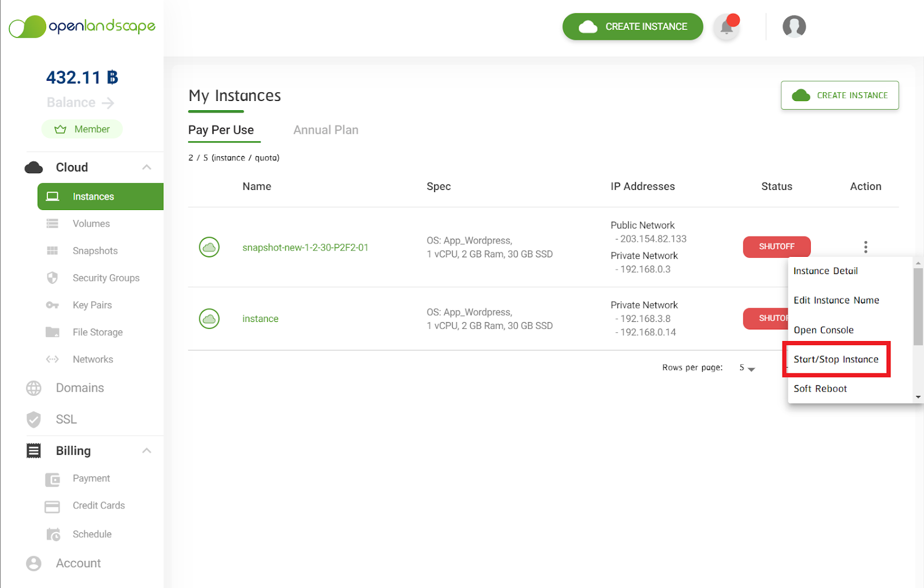Click the action menu scrollbar down arrow
This screenshot has height=588, width=924.
(x=918, y=397)
